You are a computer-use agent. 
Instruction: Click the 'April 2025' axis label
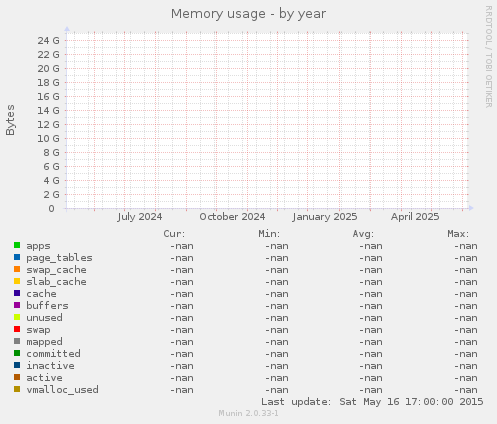(x=415, y=217)
